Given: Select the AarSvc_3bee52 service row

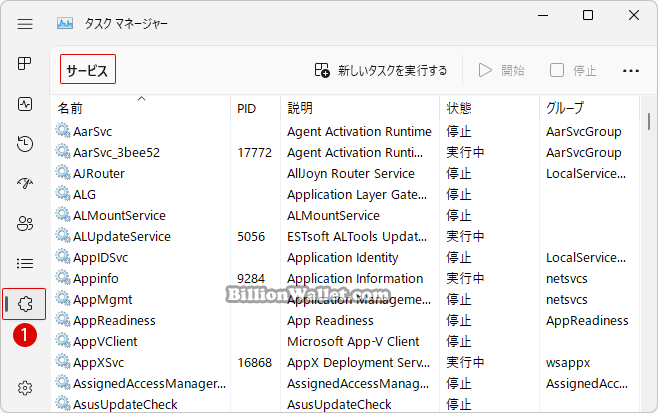Looking at the screenshot, I should (x=346, y=152).
